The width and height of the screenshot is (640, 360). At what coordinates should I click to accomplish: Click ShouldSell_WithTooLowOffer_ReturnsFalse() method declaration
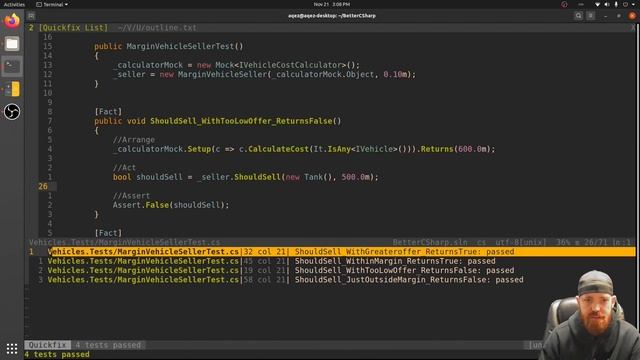click(218, 121)
